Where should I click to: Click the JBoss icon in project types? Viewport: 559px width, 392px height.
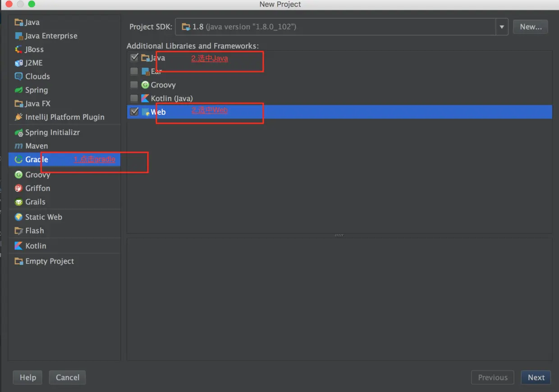[x=18, y=50]
